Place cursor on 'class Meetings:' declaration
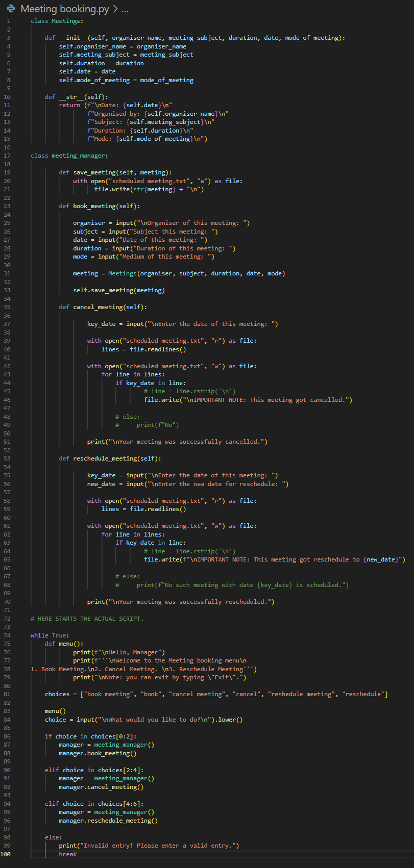The height and width of the screenshot is (868, 414). (x=57, y=21)
